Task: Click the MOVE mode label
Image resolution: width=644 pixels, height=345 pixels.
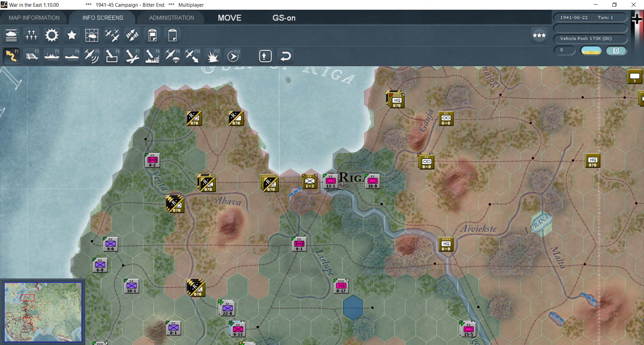Action: click(229, 18)
